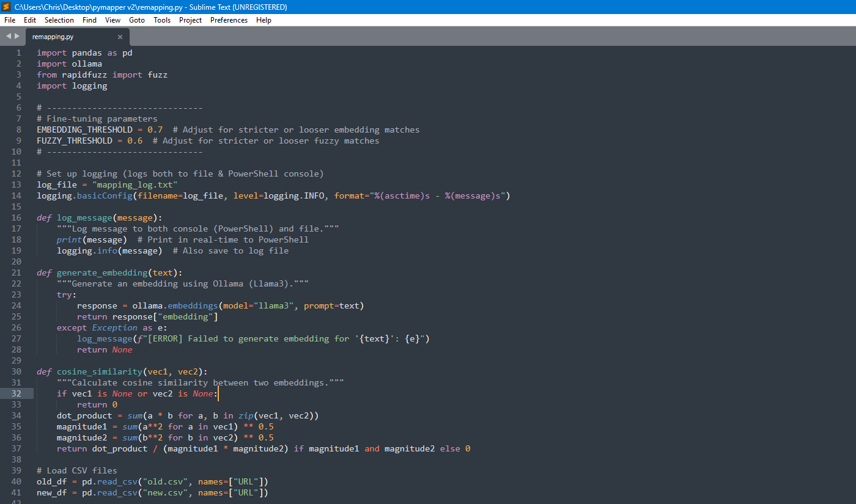The image size is (856, 504).
Task: Click the 'if vec1 is None' condition line
Action: point(137,393)
